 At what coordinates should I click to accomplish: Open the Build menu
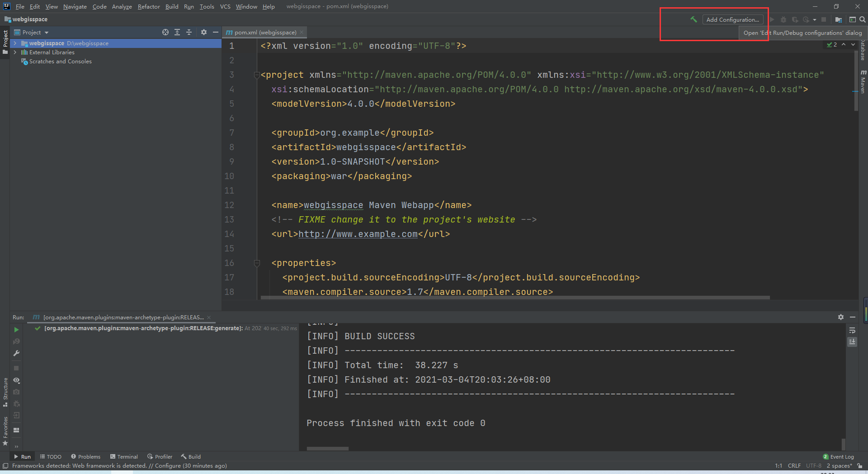172,6
